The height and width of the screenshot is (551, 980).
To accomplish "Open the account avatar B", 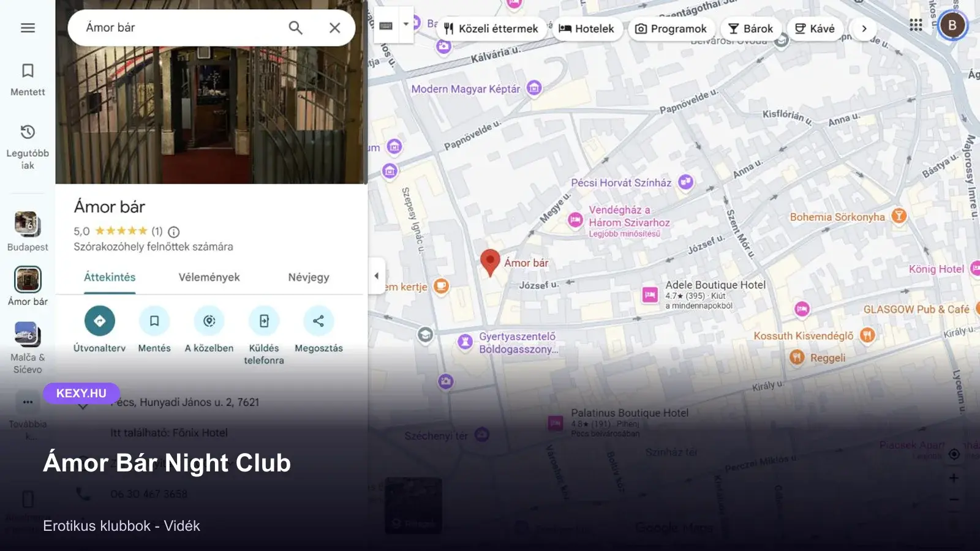I will 952,25.
